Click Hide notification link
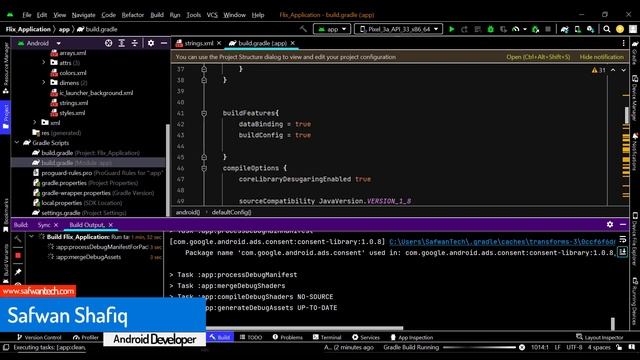640x360 pixels. pyautogui.click(x=602, y=57)
